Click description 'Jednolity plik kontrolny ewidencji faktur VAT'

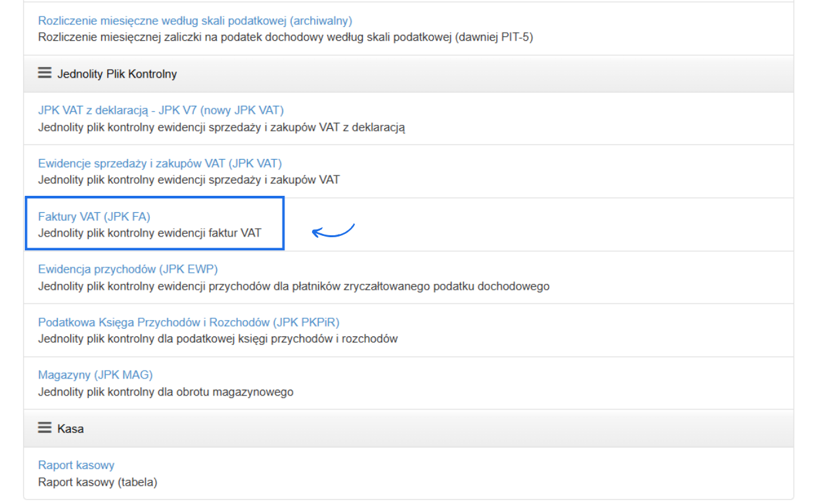[149, 233]
